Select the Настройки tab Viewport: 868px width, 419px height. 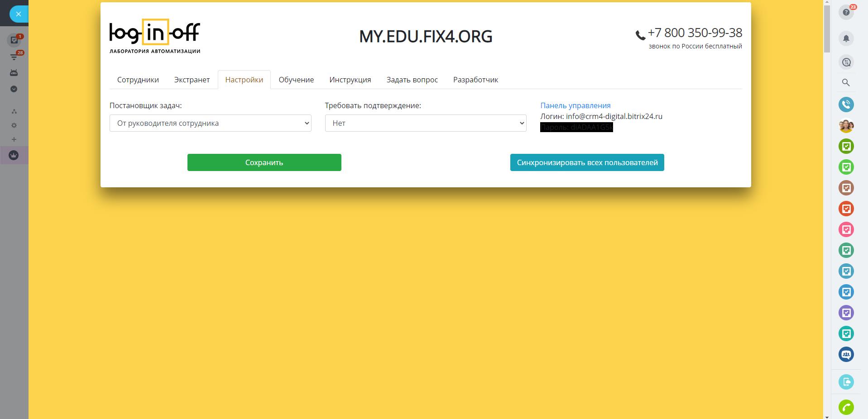click(244, 80)
